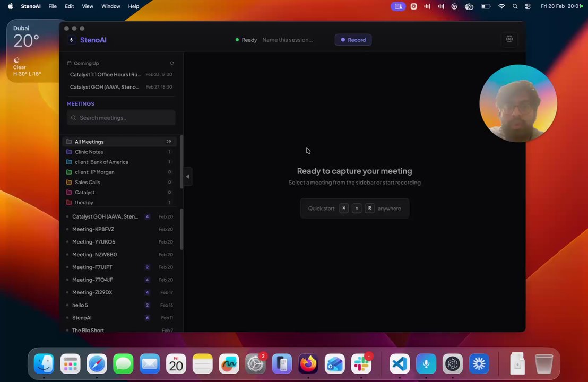Click the Ready status indicator
The width and height of the screenshot is (588, 382).
pyautogui.click(x=246, y=40)
